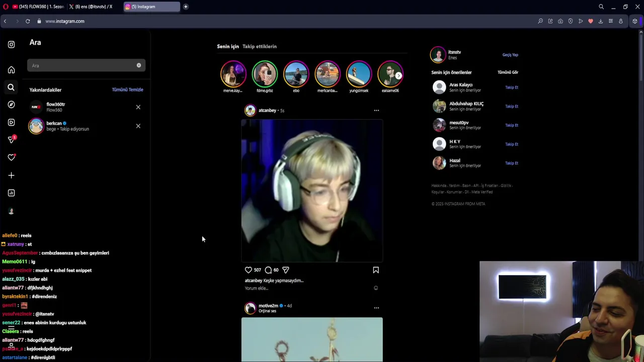Click the Opera find-in-page zoom icon

click(540, 21)
